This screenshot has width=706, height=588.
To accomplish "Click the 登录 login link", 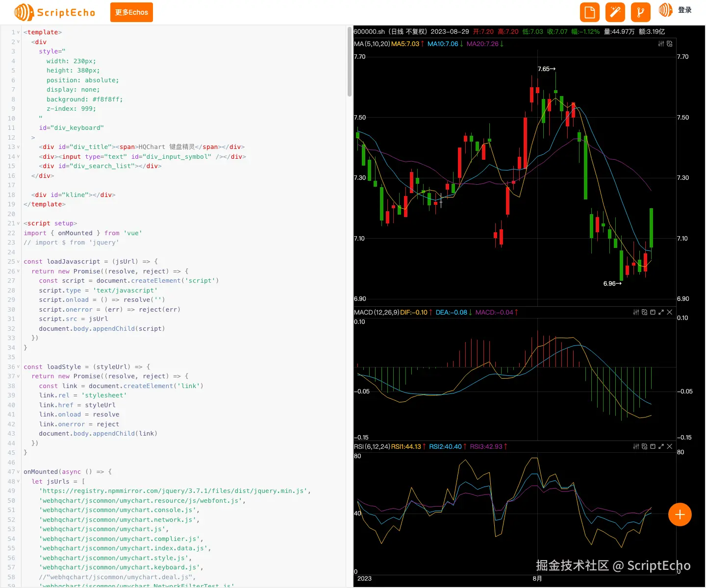I will click(x=685, y=10).
